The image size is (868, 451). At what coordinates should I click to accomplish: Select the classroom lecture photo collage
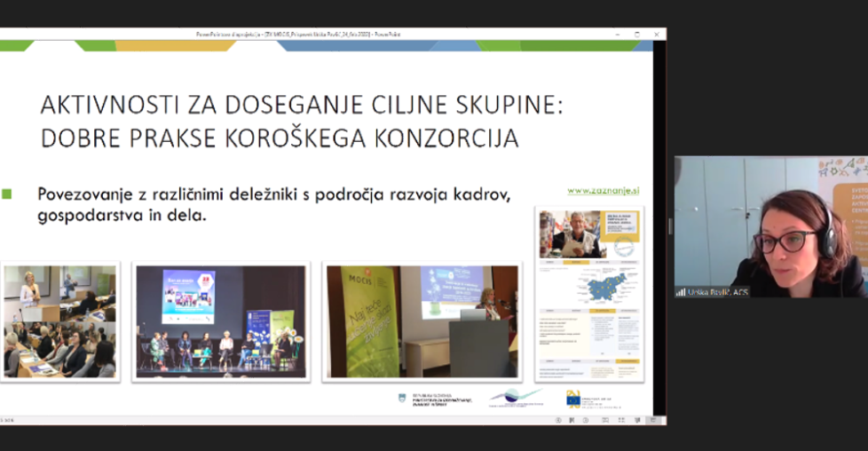[60, 321]
